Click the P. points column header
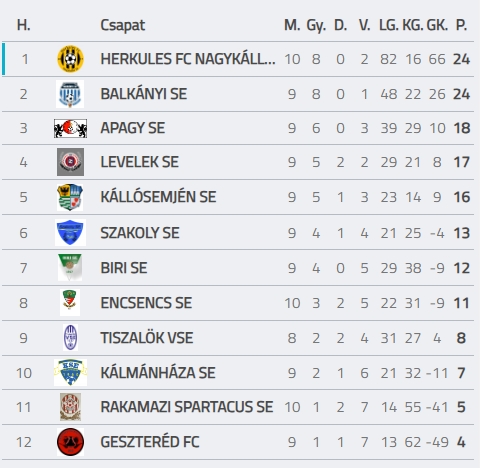Image resolution: width=480 pixels, height=468 pixels. [461, 25]
